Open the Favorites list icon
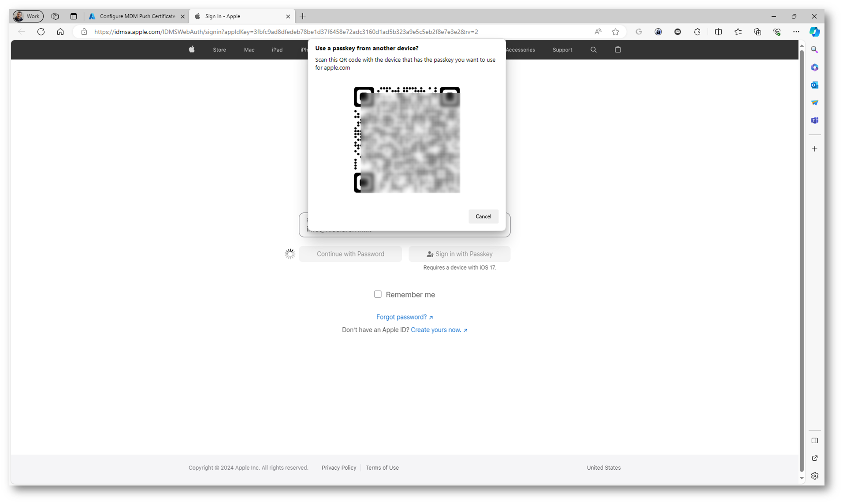 tap(738, 32)
